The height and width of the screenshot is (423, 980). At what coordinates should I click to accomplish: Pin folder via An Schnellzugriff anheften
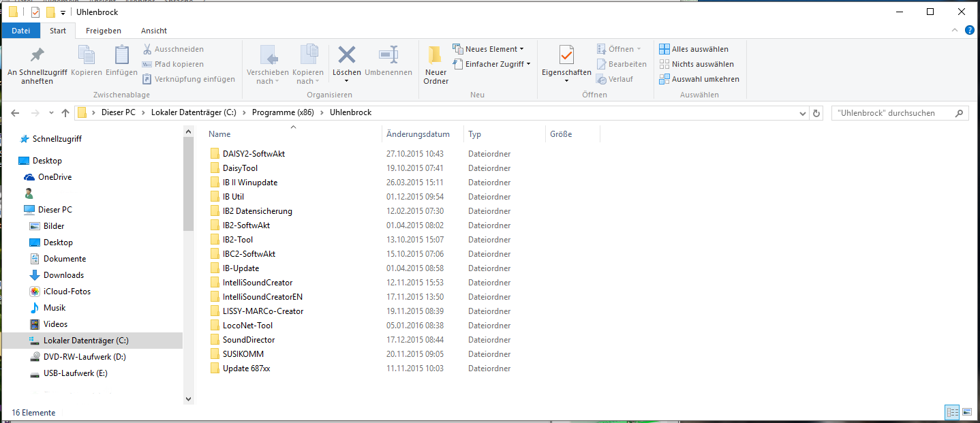coord(37,65)
